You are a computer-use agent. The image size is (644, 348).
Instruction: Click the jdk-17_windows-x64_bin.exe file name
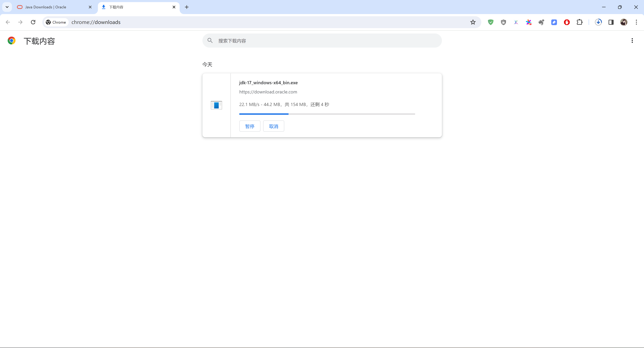268,83
